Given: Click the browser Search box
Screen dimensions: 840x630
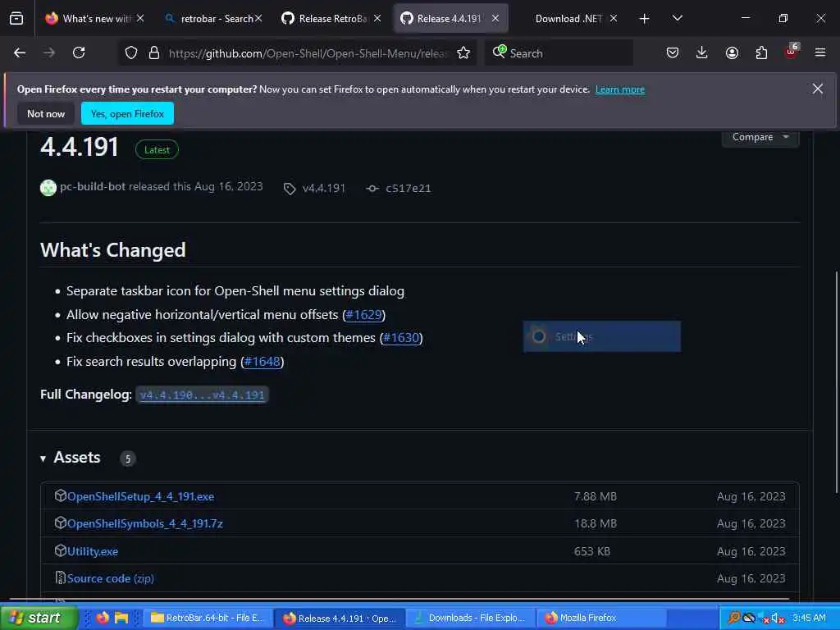Looking at the screenshot, I should (x=559, y=53).
